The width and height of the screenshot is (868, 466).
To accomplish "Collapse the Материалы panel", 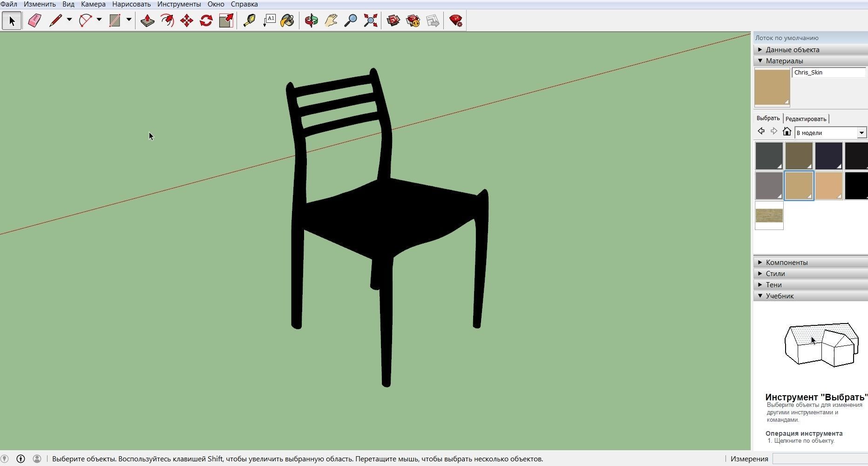I will point(810,61).
